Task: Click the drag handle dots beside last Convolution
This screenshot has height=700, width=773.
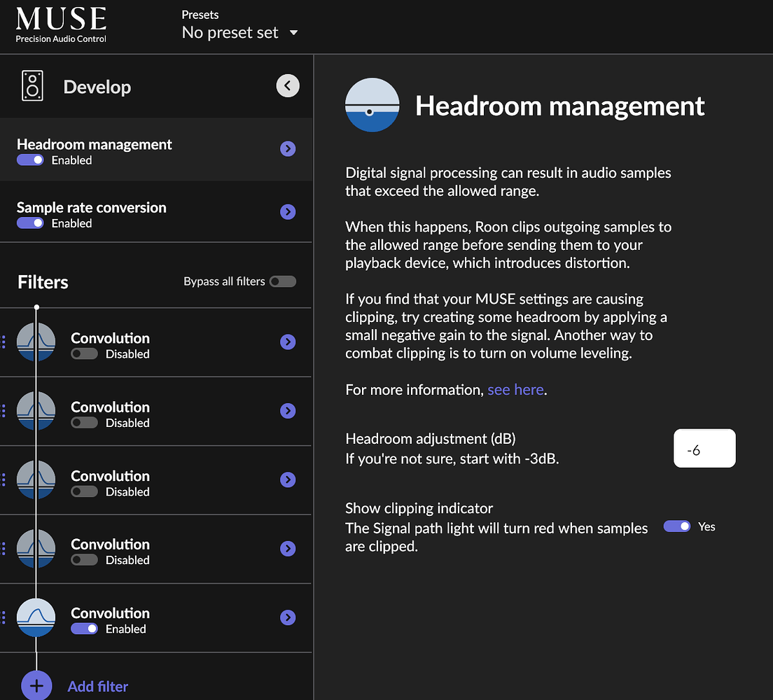Action: [x=3, y=617]
